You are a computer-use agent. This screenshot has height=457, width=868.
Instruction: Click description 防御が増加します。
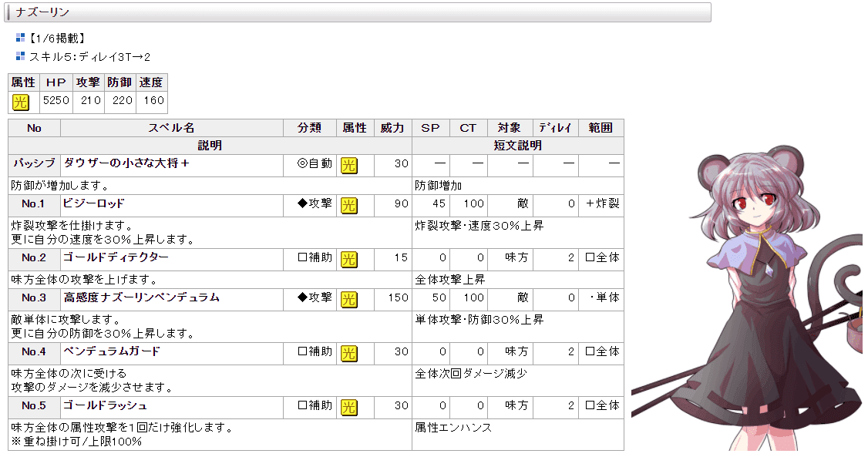coord(60,186)
